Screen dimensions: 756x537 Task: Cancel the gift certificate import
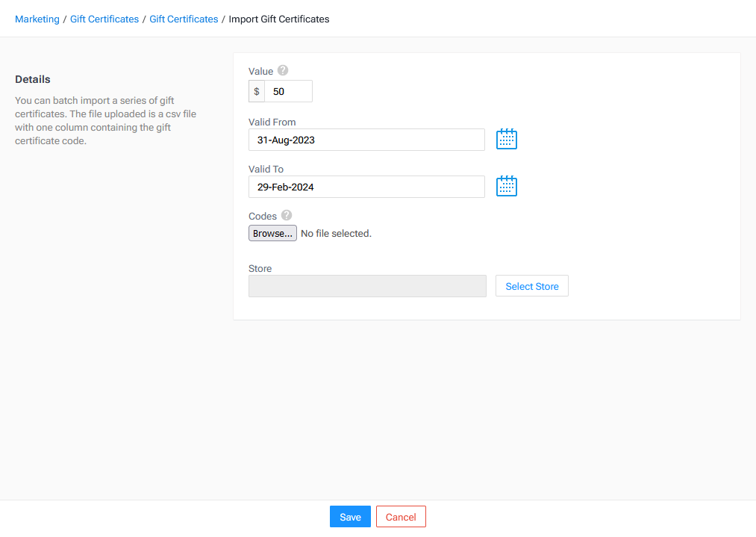tap(401, 516)
